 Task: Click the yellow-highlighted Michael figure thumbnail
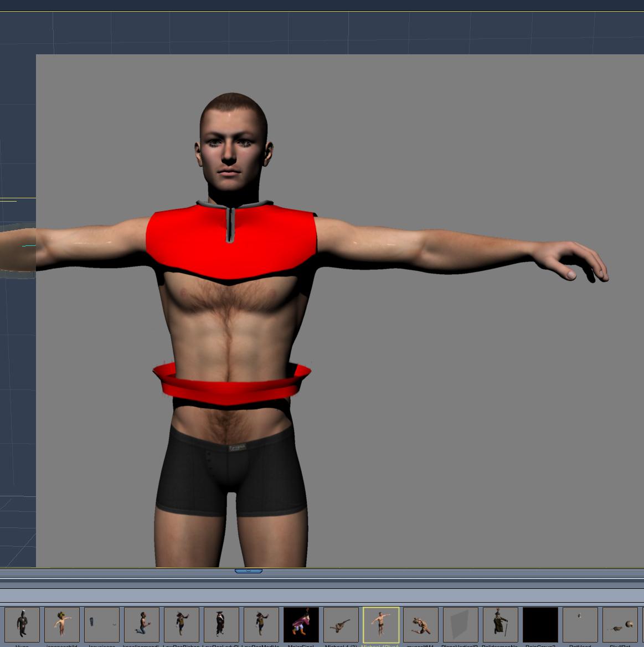[x=381, y=624]
